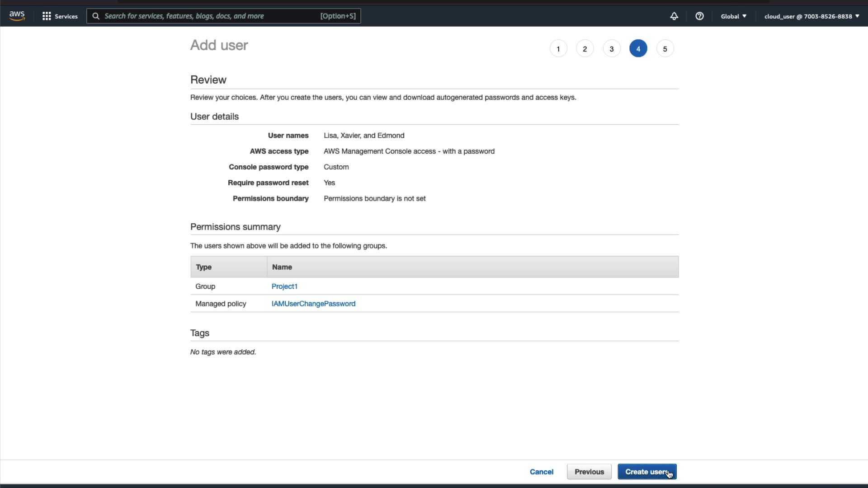Click the Services menu label
This screenshot has height=488, width=868.
click(66, 16)
